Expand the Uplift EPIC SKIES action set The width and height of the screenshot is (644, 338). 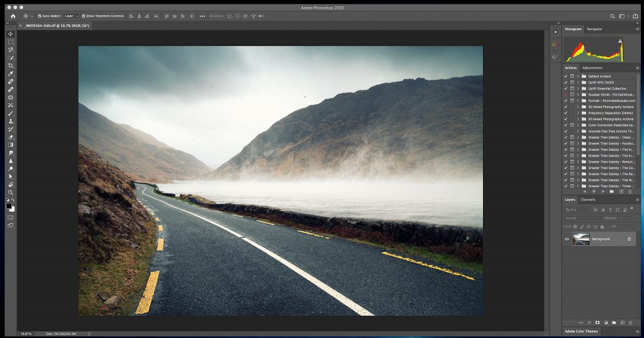click(578, 82)
